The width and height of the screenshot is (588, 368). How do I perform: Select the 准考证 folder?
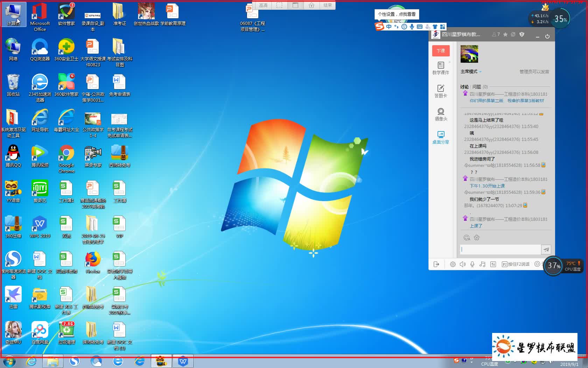[x=119, y=14]
